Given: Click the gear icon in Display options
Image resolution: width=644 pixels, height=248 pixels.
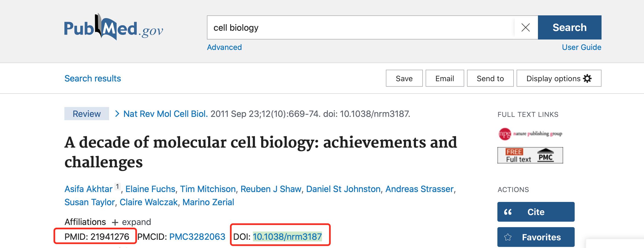Looking at the screenshot, I should (x=588, y=78).
